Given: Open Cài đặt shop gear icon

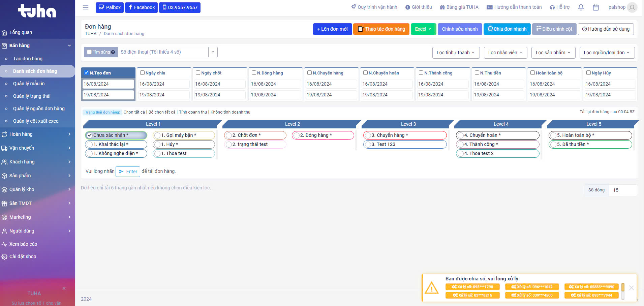Looking at the screenshot, I should [x=4, y=257].
